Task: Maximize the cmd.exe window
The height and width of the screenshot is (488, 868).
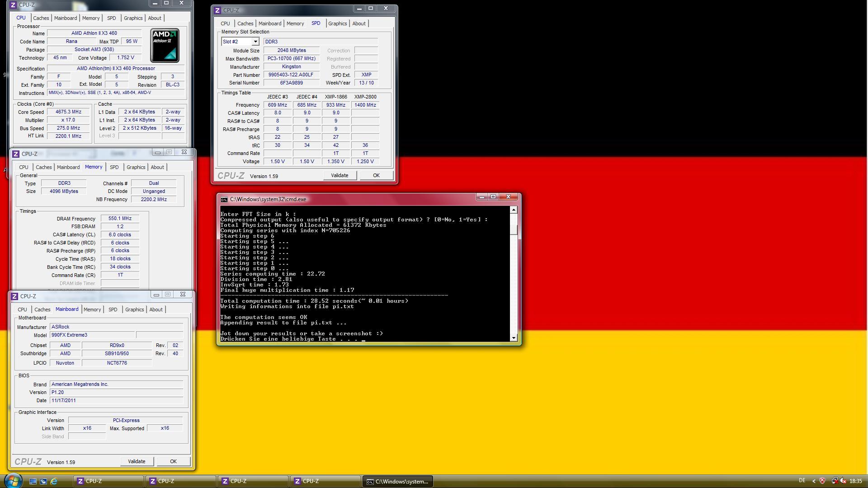Action: (x=493, y=197)
